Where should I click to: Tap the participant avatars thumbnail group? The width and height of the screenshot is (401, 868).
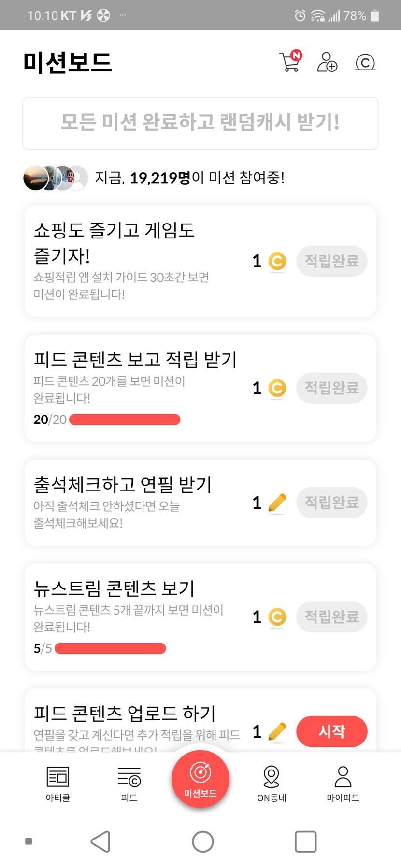pos(55,178)
